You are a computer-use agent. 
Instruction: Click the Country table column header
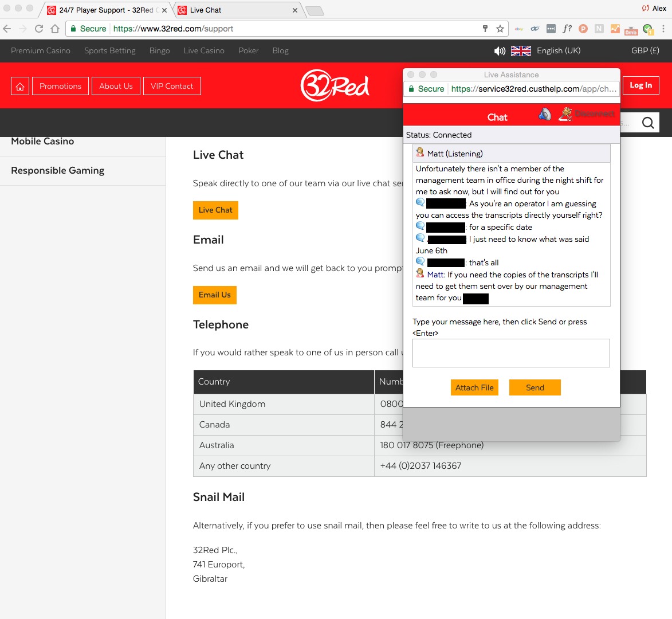[x=284, y=382]
